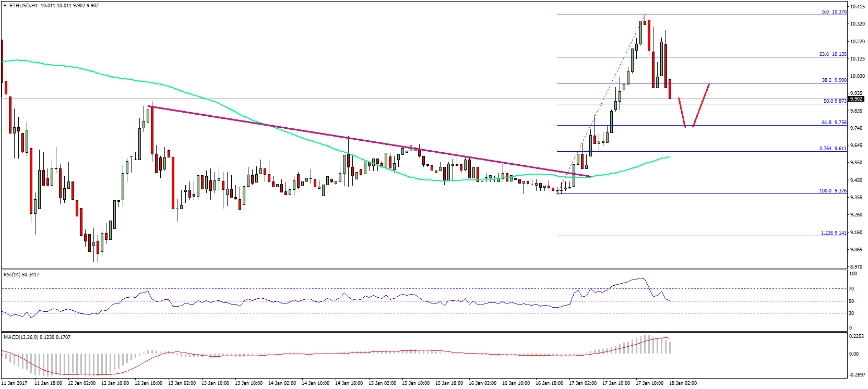Select the 10.220 price scale value
Viewport: 868px width, 389px height.
(x=858, y=42)
